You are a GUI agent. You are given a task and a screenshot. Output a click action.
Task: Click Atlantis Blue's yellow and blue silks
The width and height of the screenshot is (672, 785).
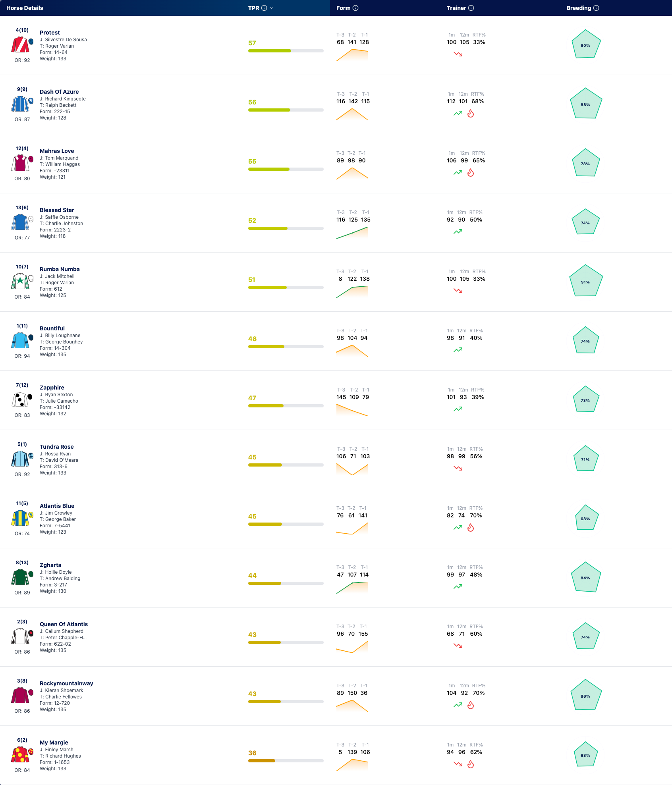click(x=20, y=518)
